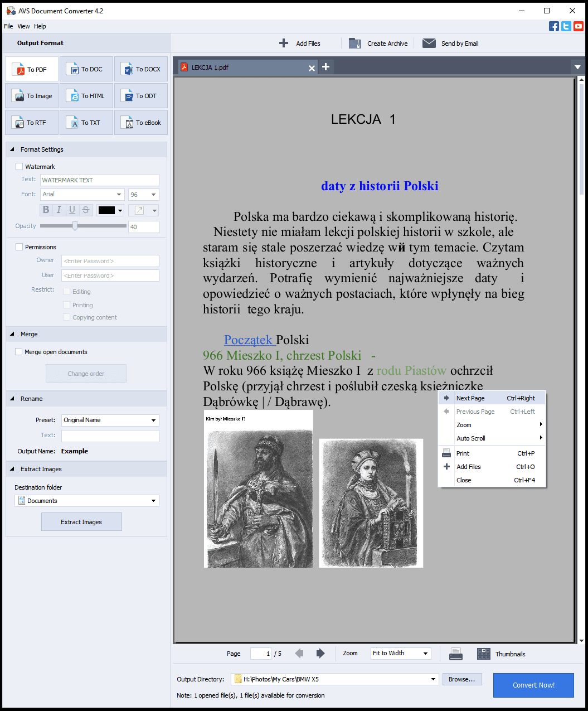588x711 pixels.
Task: Open the Preset Original Name dropdown
Action: click(110, 420)
